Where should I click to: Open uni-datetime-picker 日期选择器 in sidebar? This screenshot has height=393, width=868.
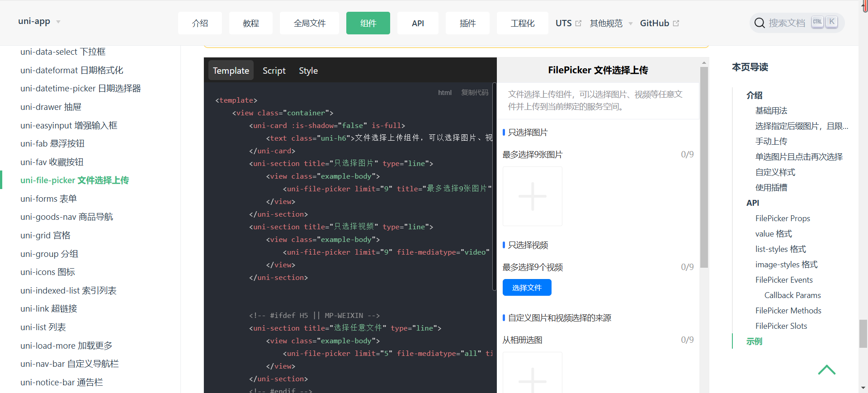80,88
